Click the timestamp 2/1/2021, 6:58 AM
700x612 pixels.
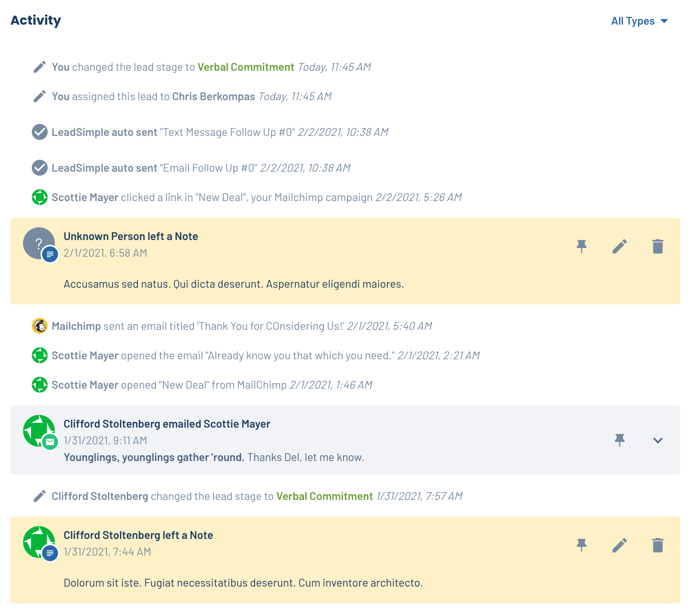pyautogui.click(x=105, y=253)
